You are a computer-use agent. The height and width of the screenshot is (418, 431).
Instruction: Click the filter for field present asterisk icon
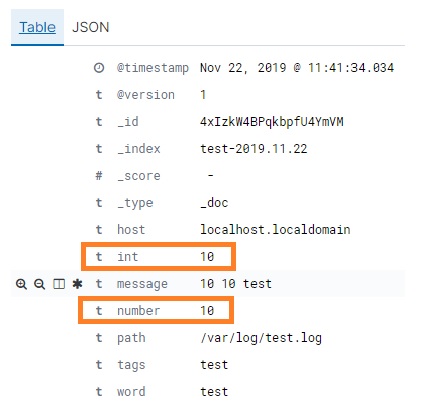click(77, 284)
